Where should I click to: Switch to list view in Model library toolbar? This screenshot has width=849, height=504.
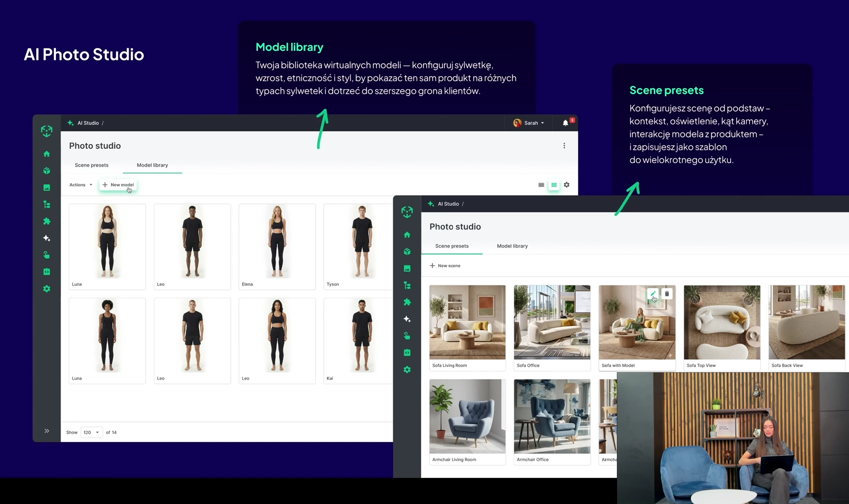point(541,185)
